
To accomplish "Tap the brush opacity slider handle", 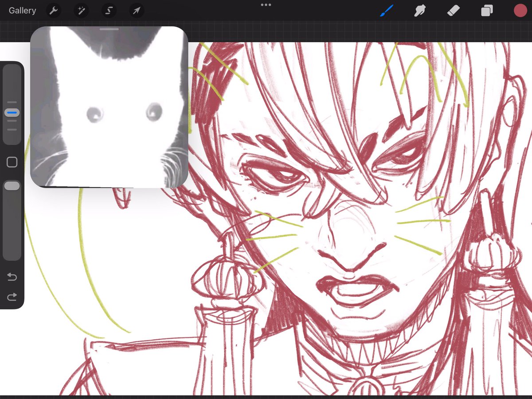I will [12, 186].
